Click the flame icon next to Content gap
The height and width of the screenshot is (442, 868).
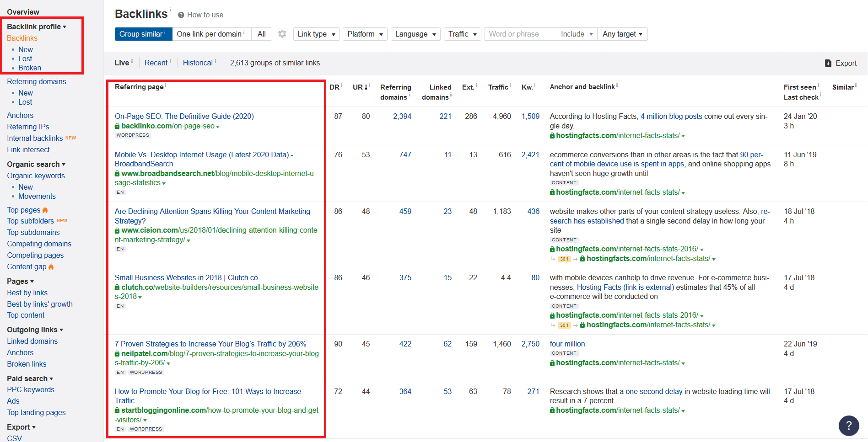click(51, 266)
